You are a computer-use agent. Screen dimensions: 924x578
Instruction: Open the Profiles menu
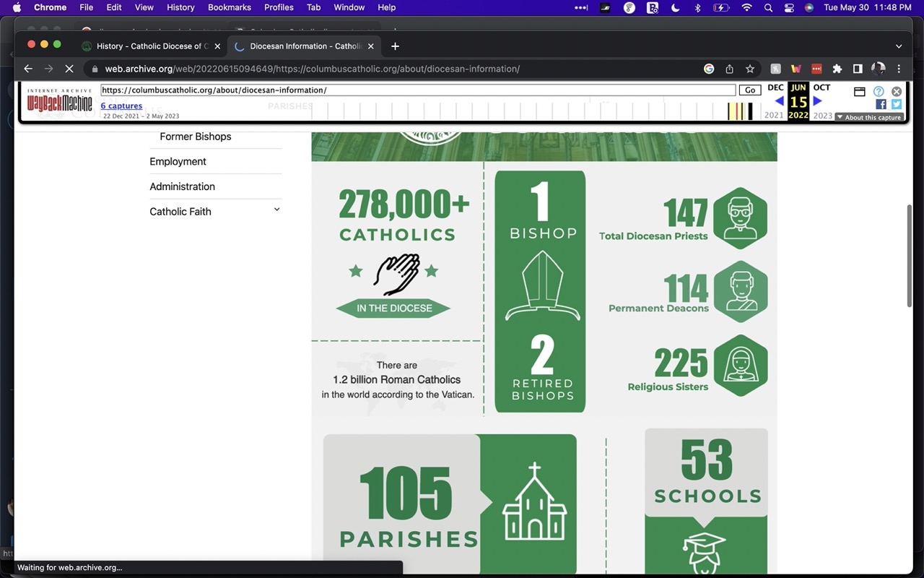point(279,7)
